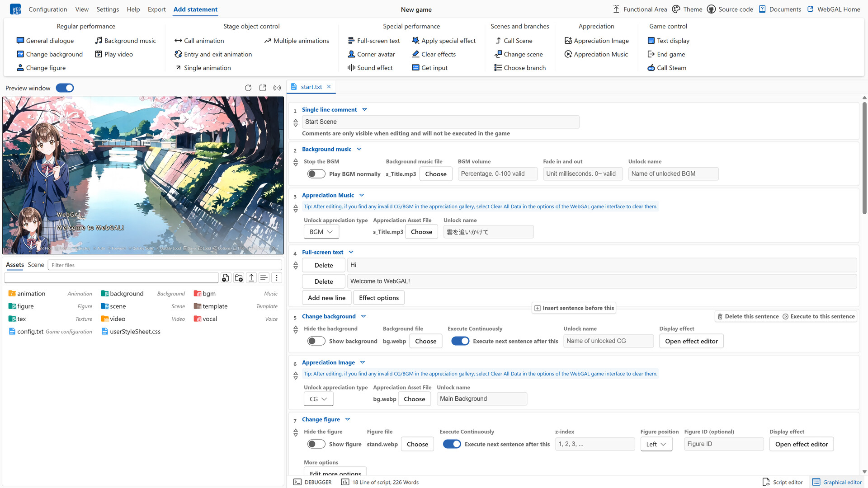The width and height of the screenshot is (868, 488).
Task: Open effect editor for Change background
Action: 691,341
